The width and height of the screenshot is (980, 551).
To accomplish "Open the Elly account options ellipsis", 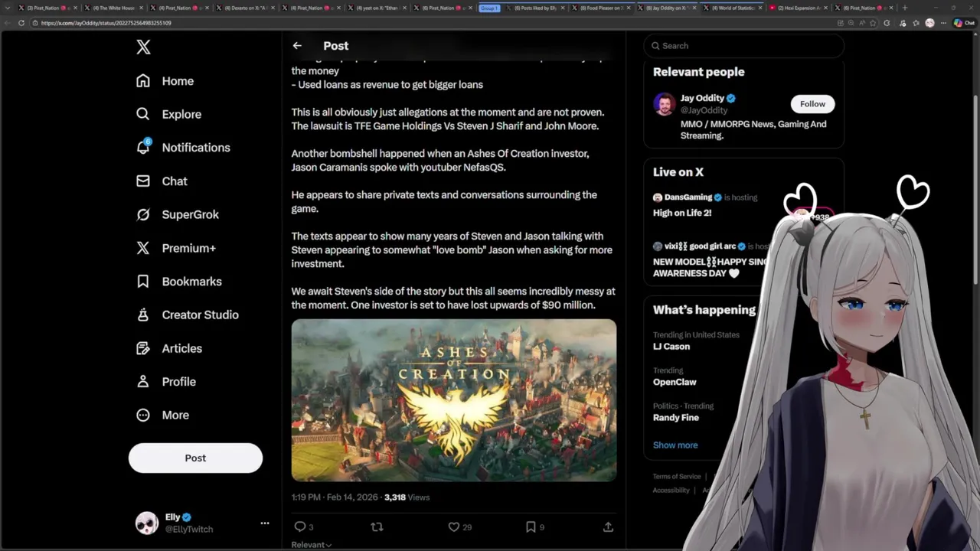I will tap(265, 523).
